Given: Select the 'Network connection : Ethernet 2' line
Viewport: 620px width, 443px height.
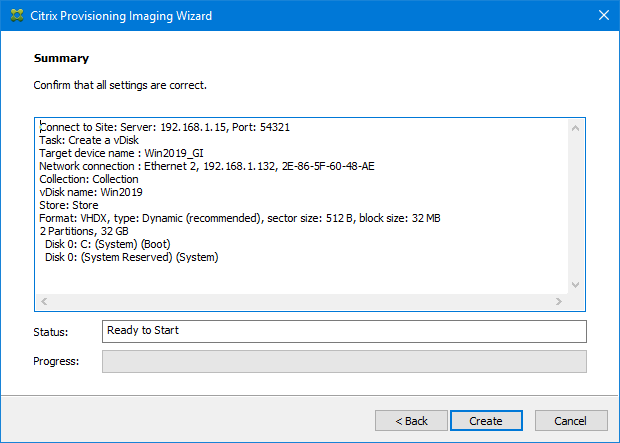Looking at the screenshot, I should pos(207,166).
